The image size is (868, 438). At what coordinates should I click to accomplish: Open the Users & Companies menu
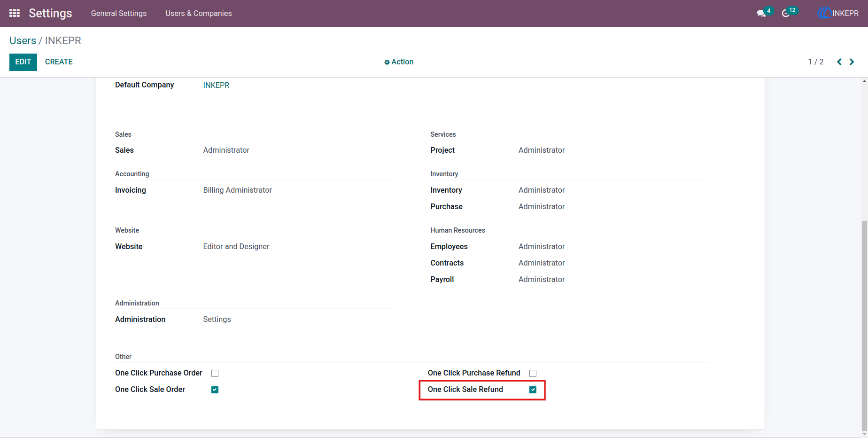[199, 13]
